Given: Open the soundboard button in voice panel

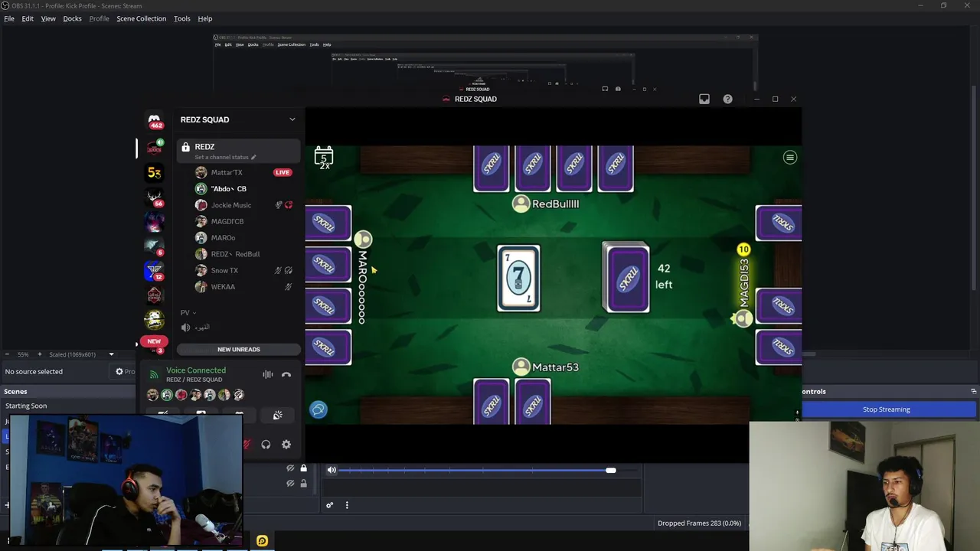Looking at the screenshot, I should point(277,416).
